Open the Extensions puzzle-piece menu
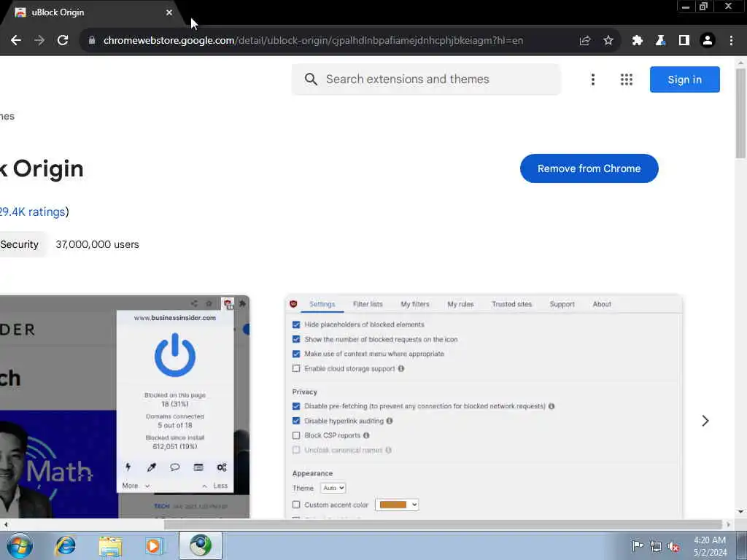 [638, 41]
